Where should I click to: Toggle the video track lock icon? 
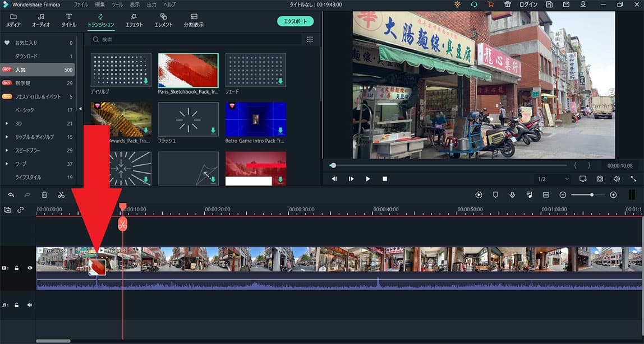tap(17, 268)
